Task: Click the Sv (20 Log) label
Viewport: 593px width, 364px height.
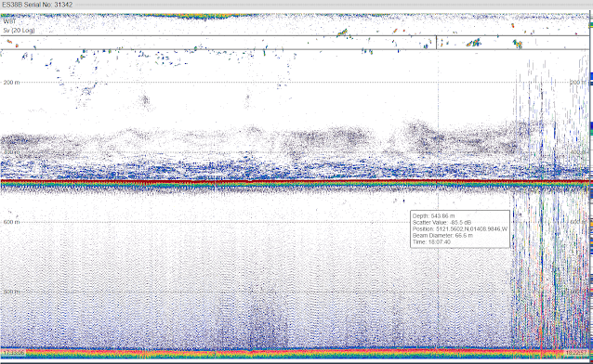Action: 19,31
